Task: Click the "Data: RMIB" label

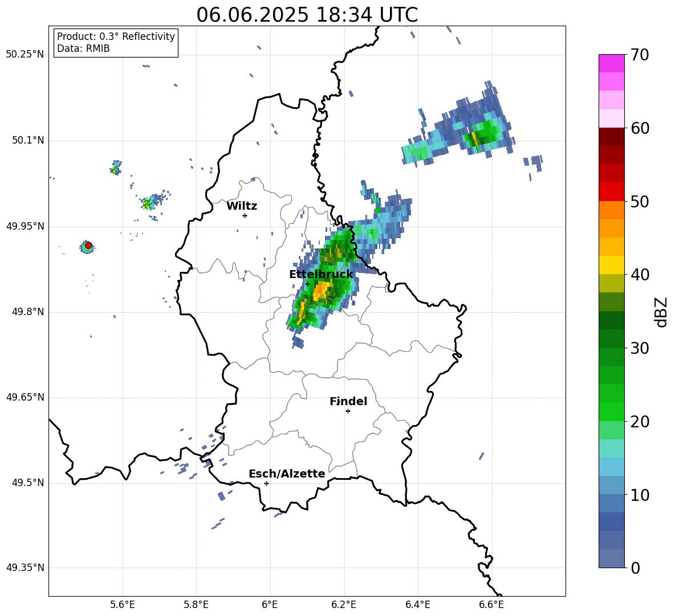Action: (83, 48)
